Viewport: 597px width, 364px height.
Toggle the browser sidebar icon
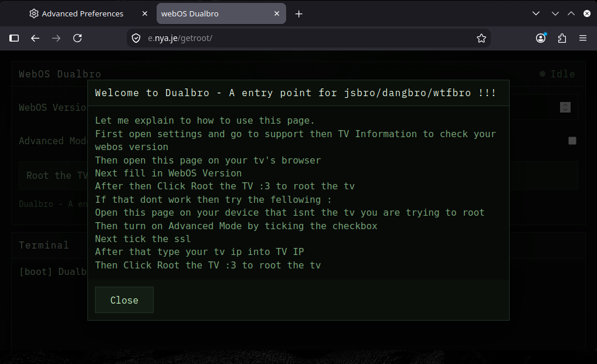pyautogui.click(x=14, y=38)
